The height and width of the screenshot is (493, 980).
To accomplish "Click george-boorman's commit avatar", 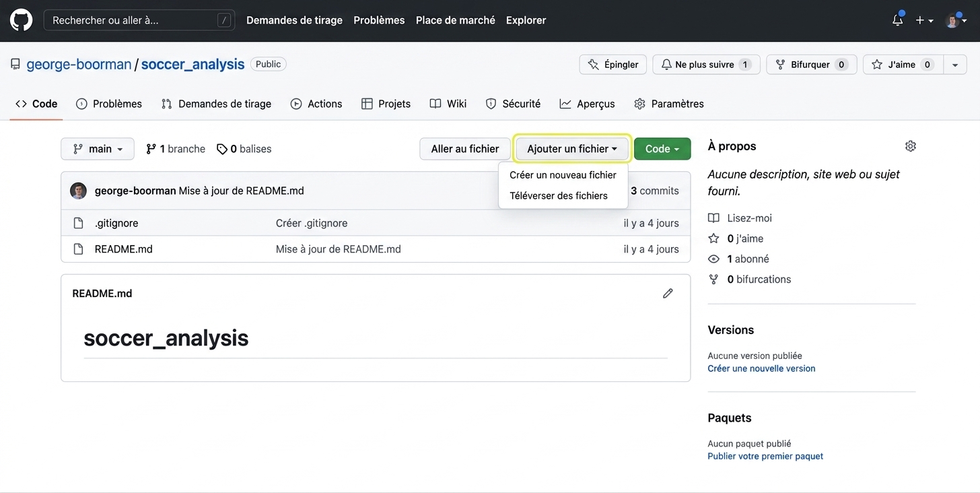I will (x=78, y=191).
